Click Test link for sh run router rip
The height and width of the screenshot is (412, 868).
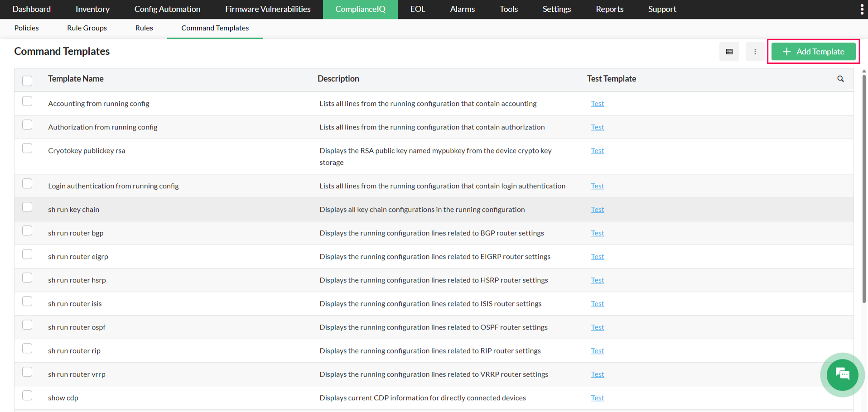[597, 351]
